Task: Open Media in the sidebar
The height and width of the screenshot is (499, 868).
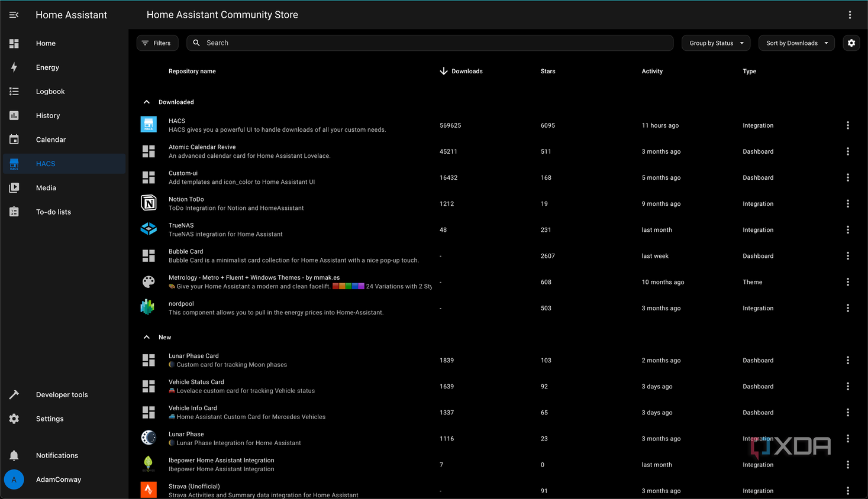Action: pos(64,188)
